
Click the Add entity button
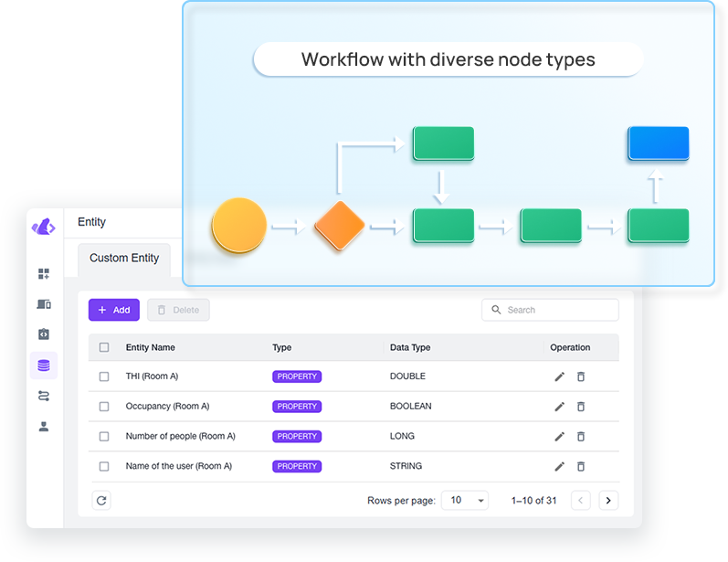114,310
